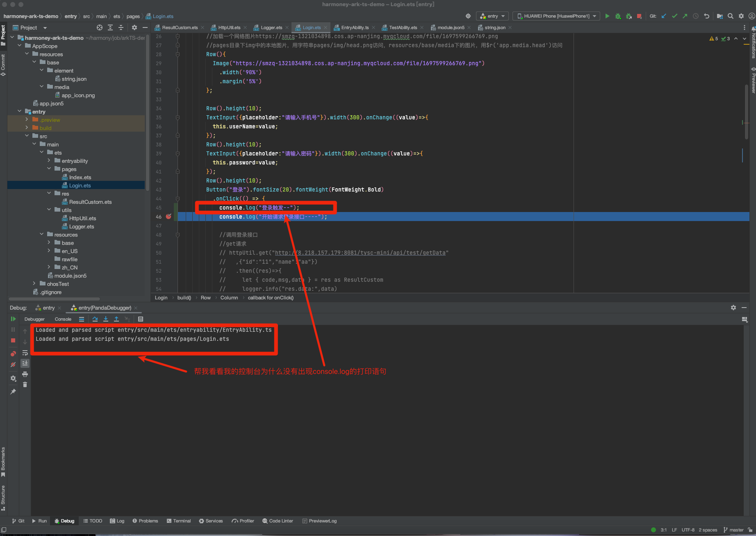The height and width of the screenshot is (536, 756).
Task: Toggle the Previewer side panel
Action: pos(753,80)
